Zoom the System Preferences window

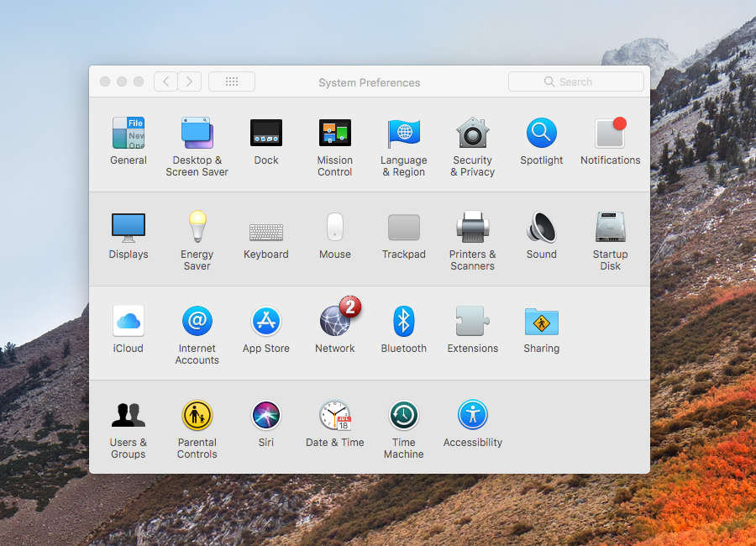click(139, 81)
